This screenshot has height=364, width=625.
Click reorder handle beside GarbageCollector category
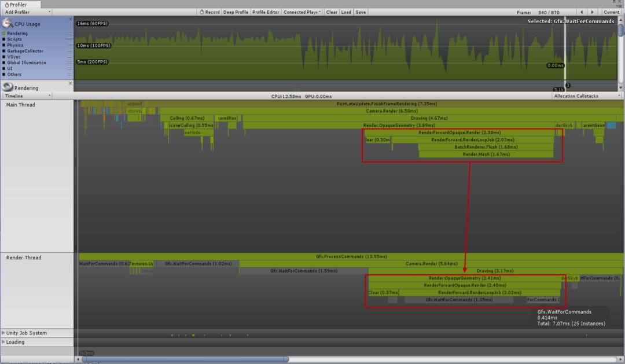pos(69,51)
